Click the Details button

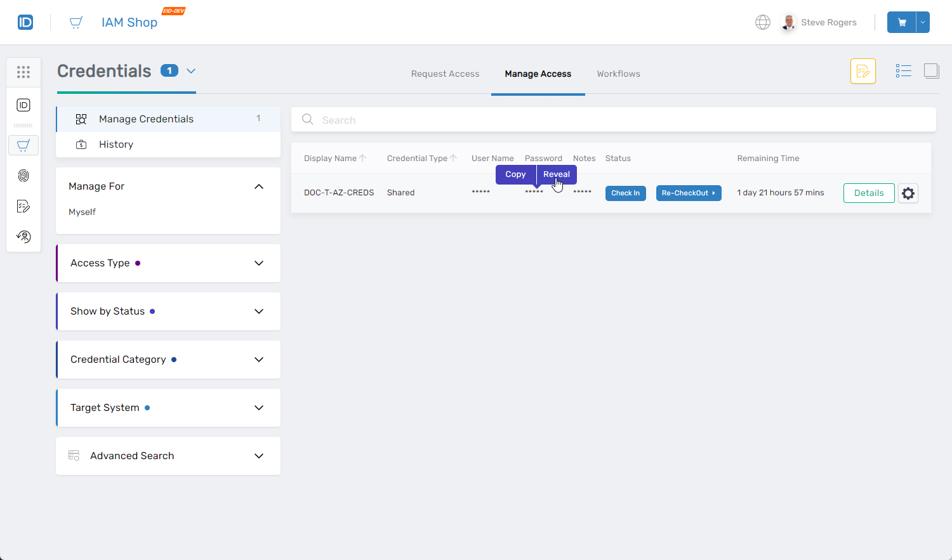tap(868, 193)
